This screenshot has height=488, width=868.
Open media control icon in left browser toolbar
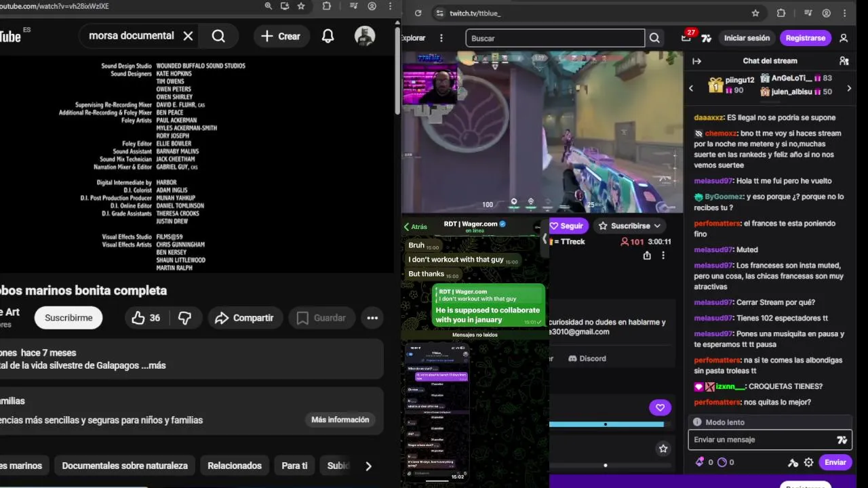pos(353,6)
